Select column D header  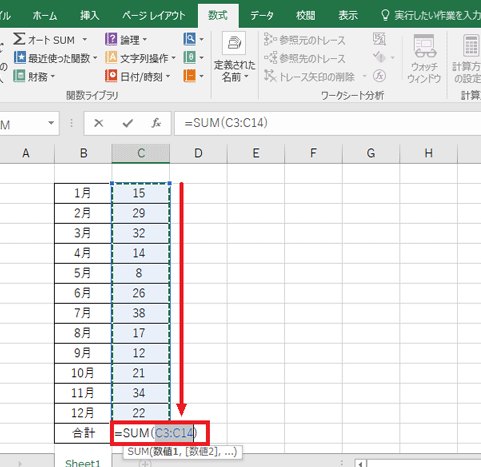pos(198,153)
